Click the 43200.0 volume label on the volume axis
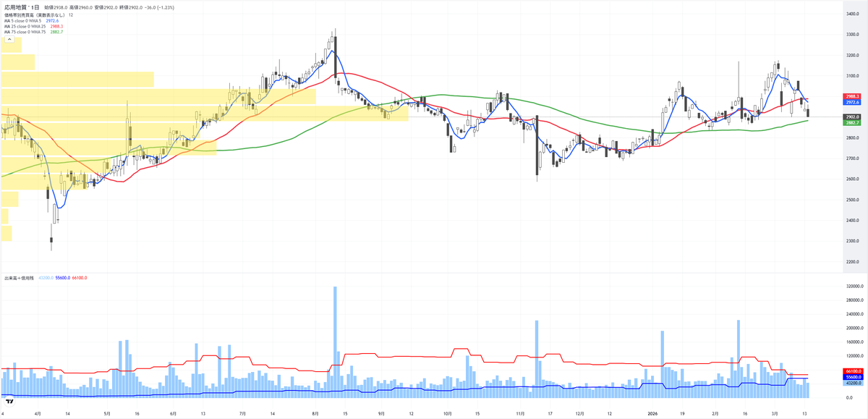 coord(851,384)
